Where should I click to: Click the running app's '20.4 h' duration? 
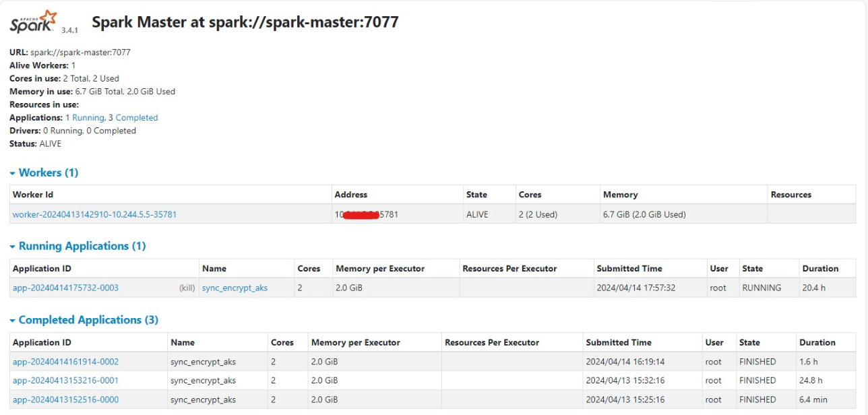[813, 288]
